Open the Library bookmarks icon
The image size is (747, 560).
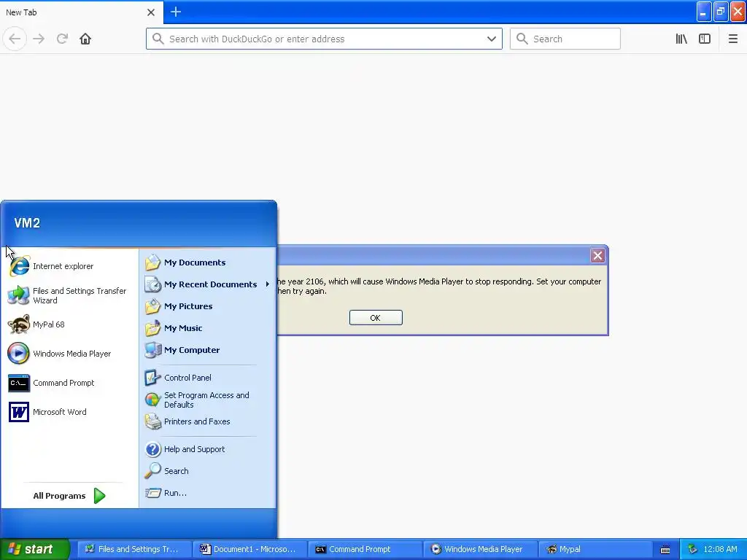coord(681,39)
